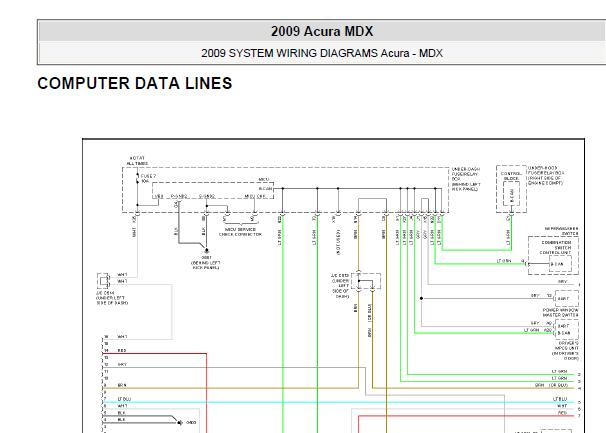606x433 pixels.
Task: Click the 'MICU SERVICE CHECK CONNECTOR' label
Action: point(240,232)
